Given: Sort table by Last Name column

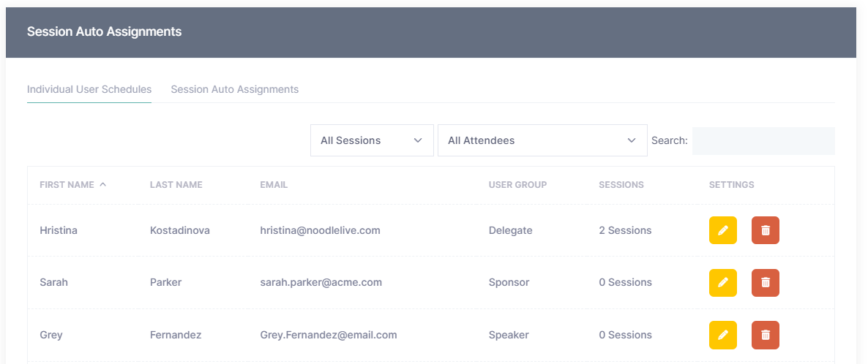Looking at the screenshot, I should pyautogui.click(x=176, y=185).
